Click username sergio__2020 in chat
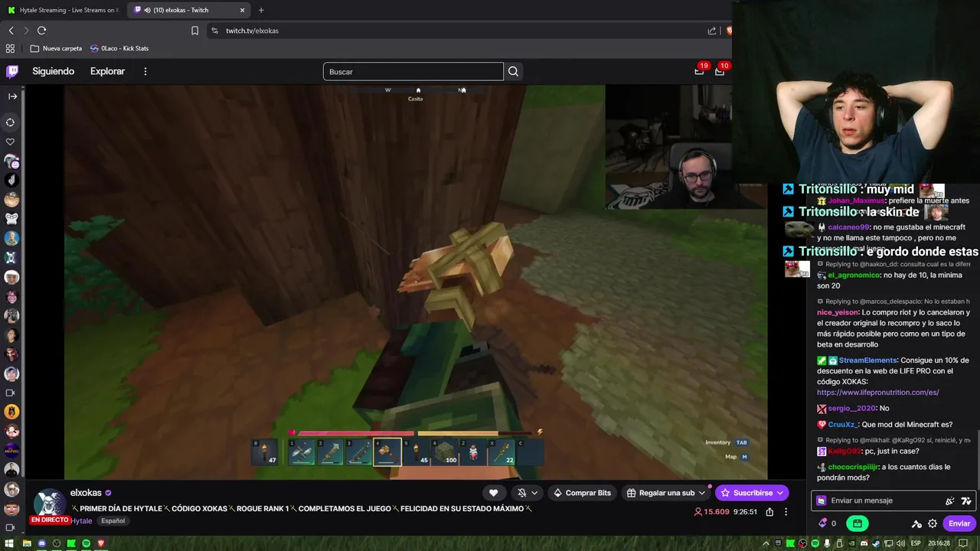The image size is (980, 551). (x=851, y=409)
